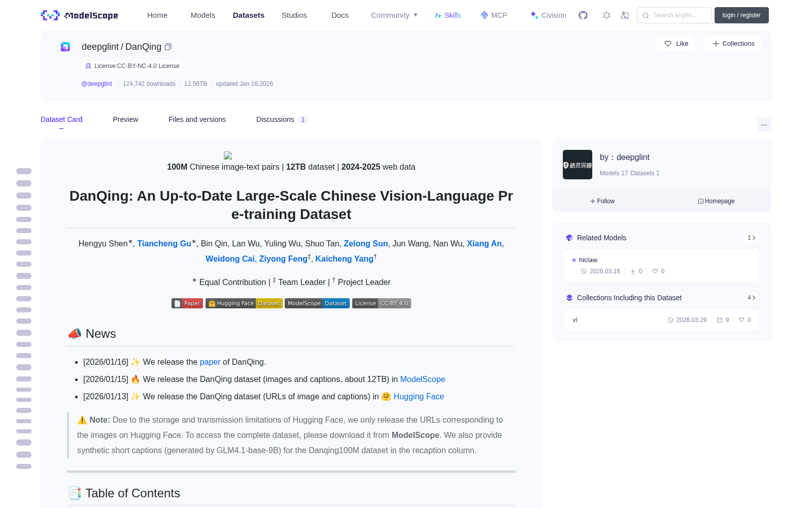Switch to the Preview tab
Image resolution: width=812 pixels, height=508 pixels.
coord(125,119)
